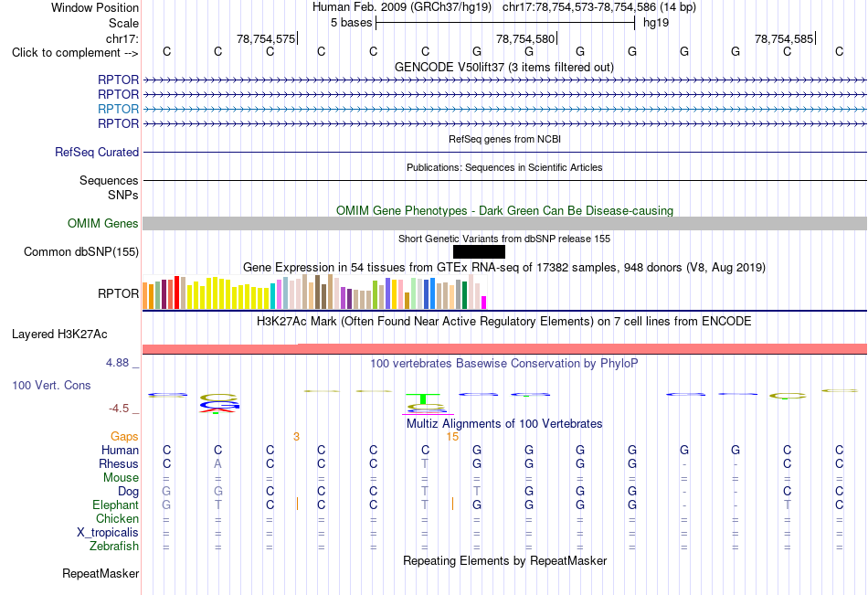Click the RepeatMasker track label

coord(101,573)
